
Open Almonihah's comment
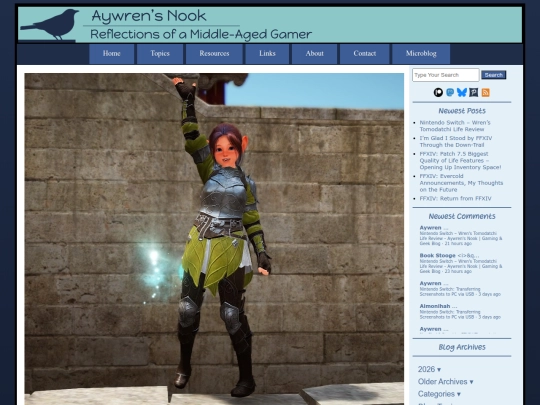click(460, 311)
